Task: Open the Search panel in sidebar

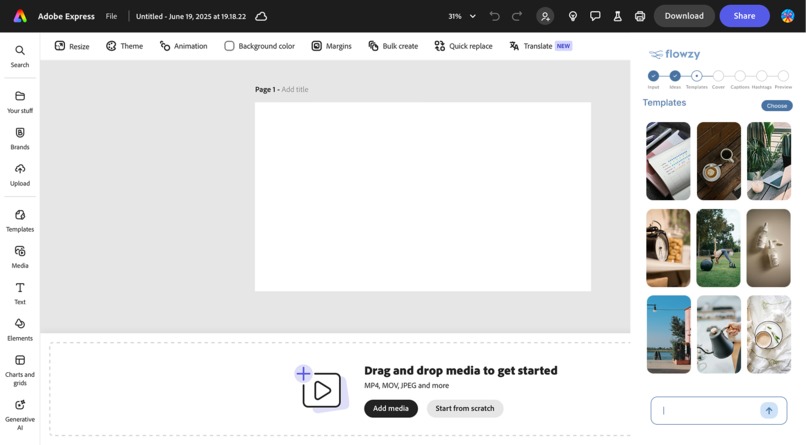Action: [20, 56]
